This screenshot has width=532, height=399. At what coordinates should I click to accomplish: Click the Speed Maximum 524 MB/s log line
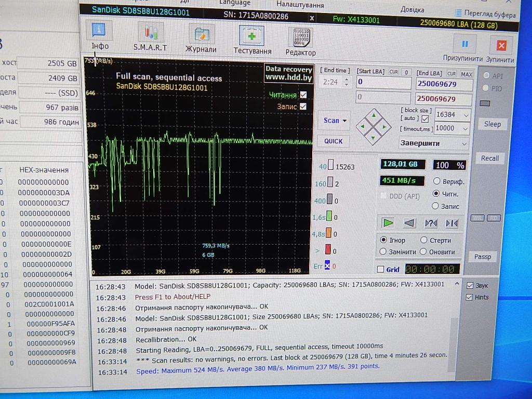click(x=258, y=369)
